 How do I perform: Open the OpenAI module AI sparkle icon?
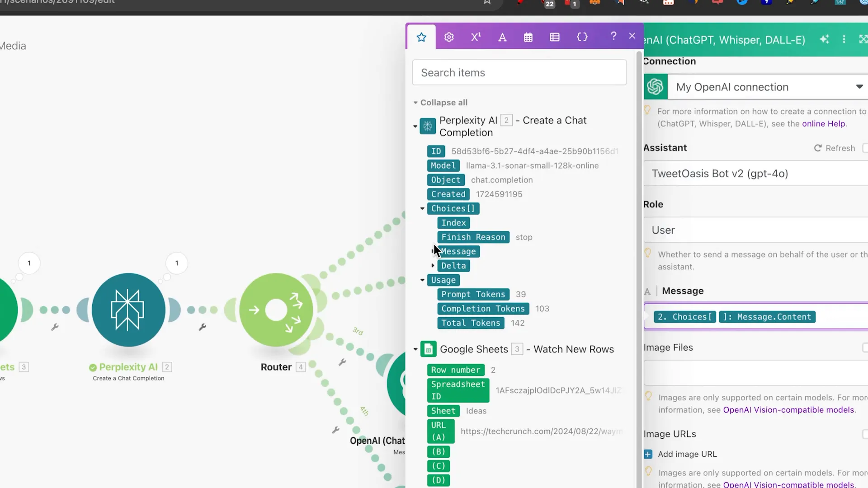(x=824, y=39)
